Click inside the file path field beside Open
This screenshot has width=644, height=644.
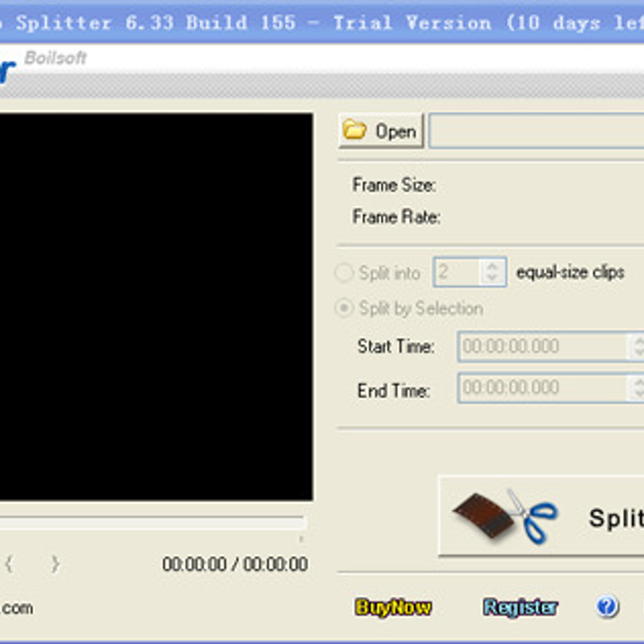[x=537, y=131]
